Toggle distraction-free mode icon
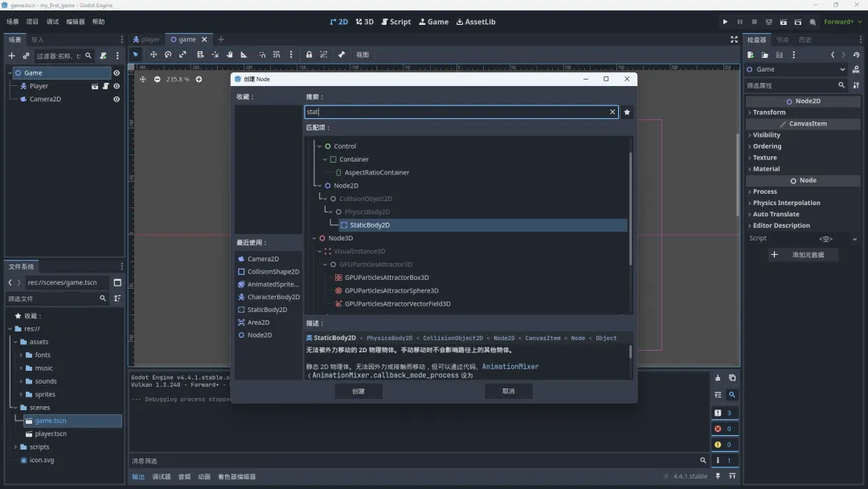 click(x=734, y=39)
